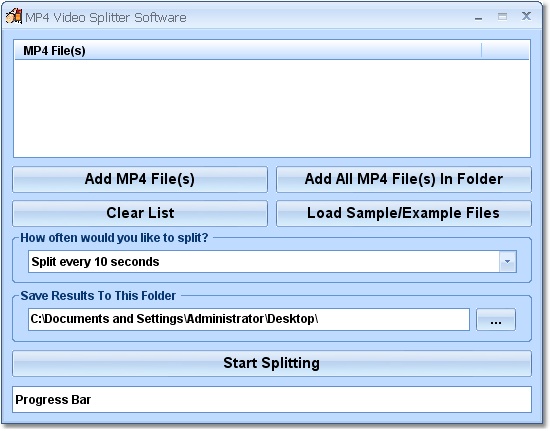Viewport: 550px width, 431px height.
Task: Click the MP4 File(s) column header
Action: pyautogui.click(x=248, y=50)
